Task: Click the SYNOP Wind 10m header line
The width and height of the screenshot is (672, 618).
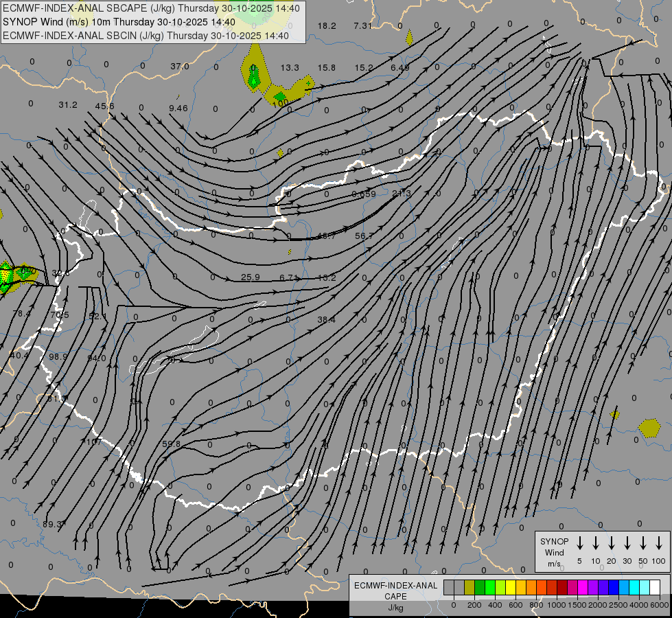Action: [119, 22]
